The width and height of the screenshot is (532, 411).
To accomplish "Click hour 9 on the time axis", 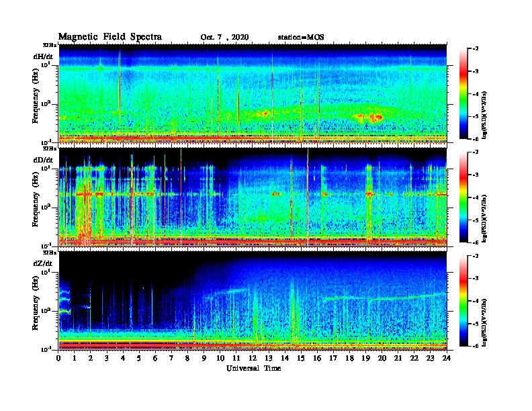I will click(204, 358).
